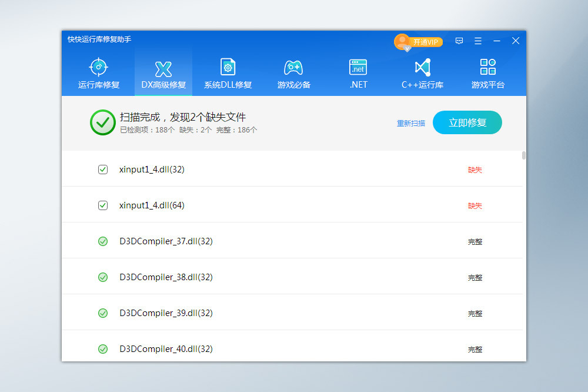Uncheck the xinput1_4.dll(64) checkbox
The height and width of the screenshot is (392, 588).
103,205
